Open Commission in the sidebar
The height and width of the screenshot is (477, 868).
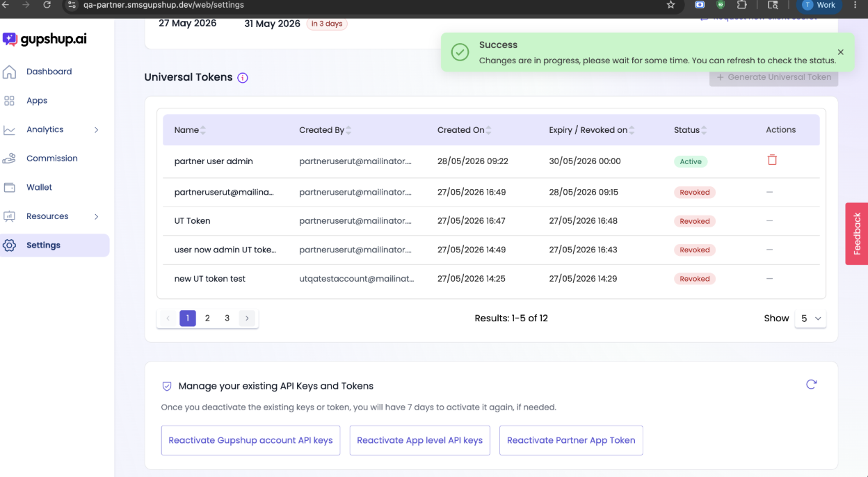[51, 159]
